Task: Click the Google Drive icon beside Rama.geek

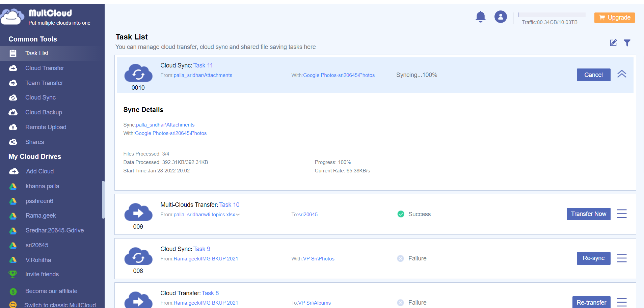Action: 13,216
